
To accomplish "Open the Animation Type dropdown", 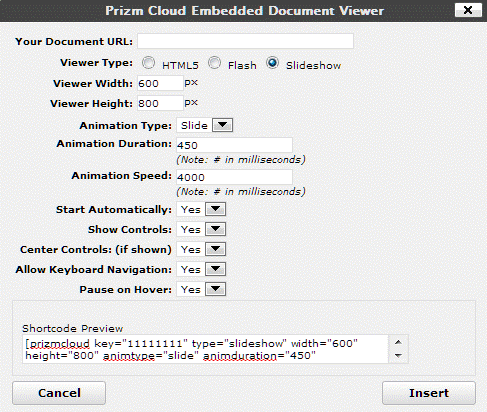I will [x=205, y=125].
